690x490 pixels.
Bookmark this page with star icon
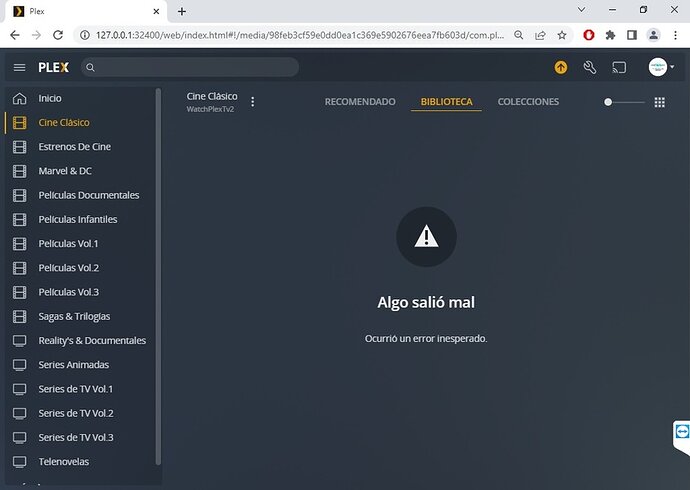(562, 35)
